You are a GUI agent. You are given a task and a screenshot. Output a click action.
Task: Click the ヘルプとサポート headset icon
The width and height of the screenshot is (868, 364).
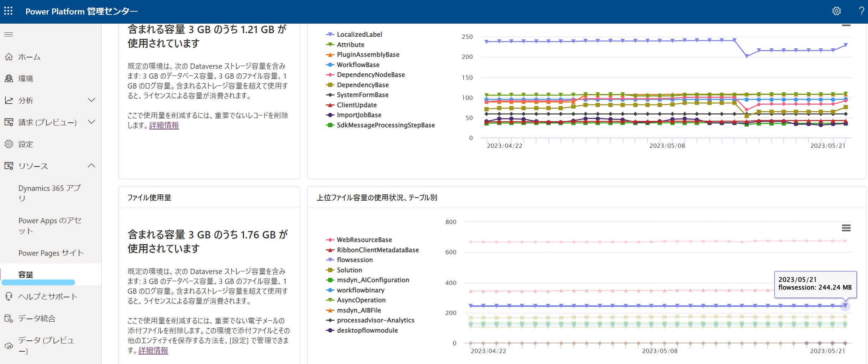pyautogui.click(x=9, y=297)
